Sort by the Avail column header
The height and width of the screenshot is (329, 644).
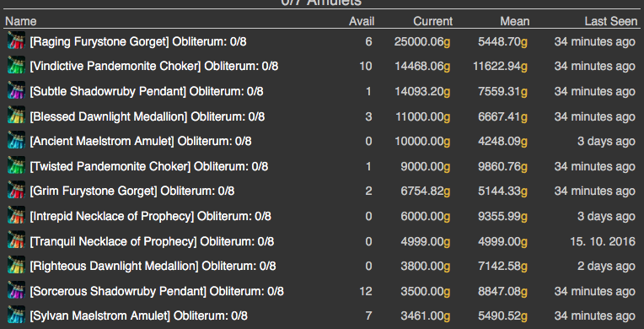tap(362, 21)
